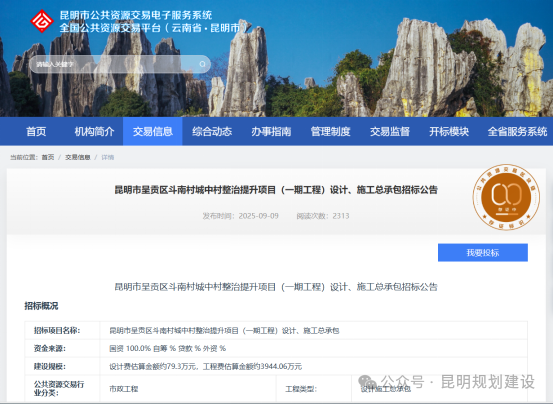The image size is (553, 404).
Task: Open the 机构简介 navigation tab
Action: pyautogui.click(x=94, y=131)
